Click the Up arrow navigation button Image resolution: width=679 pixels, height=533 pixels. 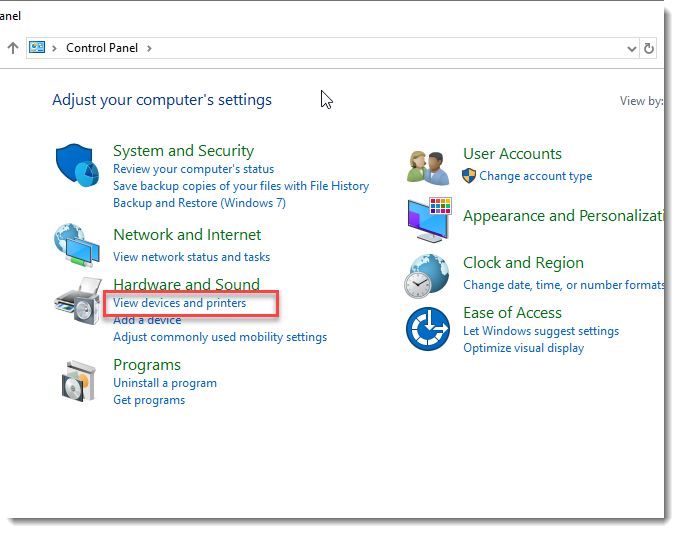click(13, 48)
